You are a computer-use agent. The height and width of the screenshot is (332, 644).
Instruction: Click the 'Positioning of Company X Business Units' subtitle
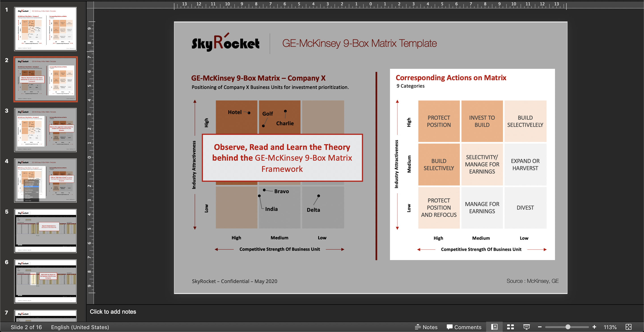[270, 87]
